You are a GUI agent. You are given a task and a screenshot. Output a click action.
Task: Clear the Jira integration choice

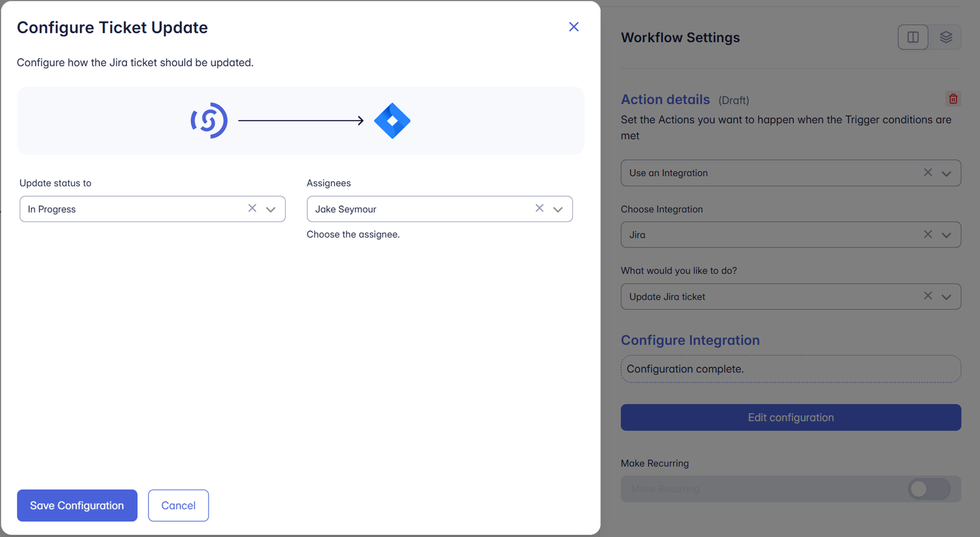point(928,234)
